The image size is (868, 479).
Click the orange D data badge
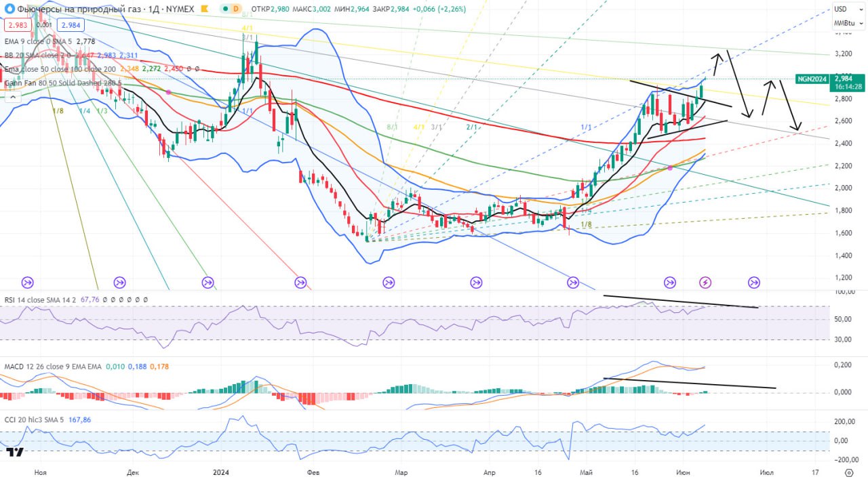pyautogui.click(x=235, y=9)
